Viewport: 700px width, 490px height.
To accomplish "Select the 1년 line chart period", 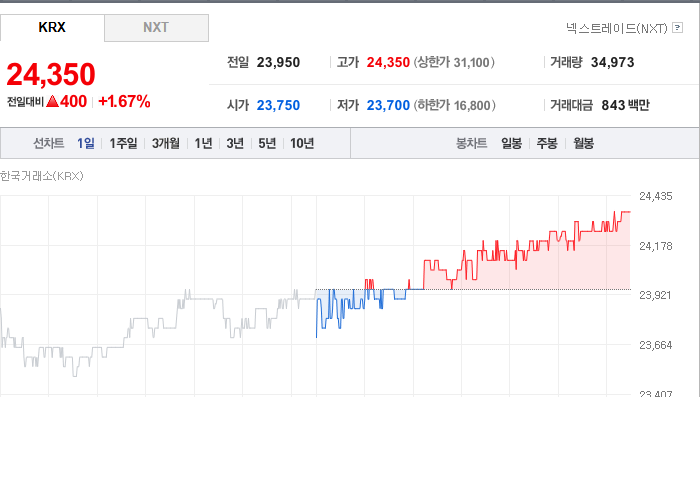I will [203, 143].
